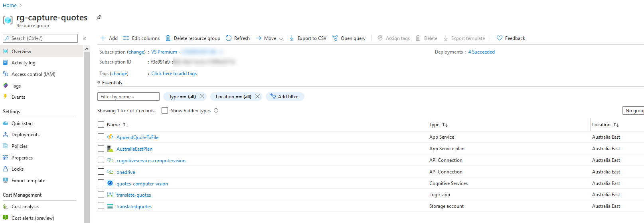The height and width of the screenshot is (223, 644).
Task: Toggle the Show hidden types checkbox
Action: click(x=165, y=110)
